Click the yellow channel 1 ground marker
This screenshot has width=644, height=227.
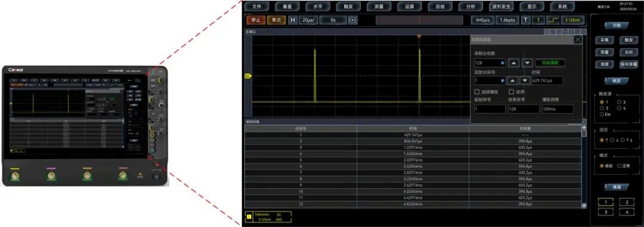coord(247,76)
